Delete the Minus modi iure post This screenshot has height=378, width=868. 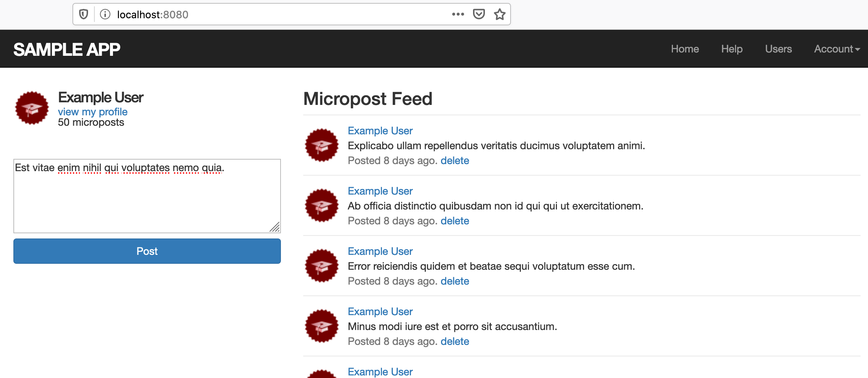(x=455, y=341)
